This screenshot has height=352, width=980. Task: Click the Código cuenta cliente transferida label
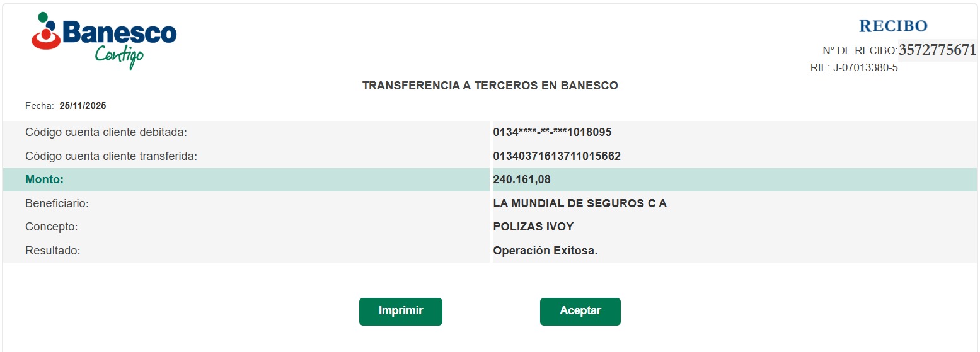(111, 156)
